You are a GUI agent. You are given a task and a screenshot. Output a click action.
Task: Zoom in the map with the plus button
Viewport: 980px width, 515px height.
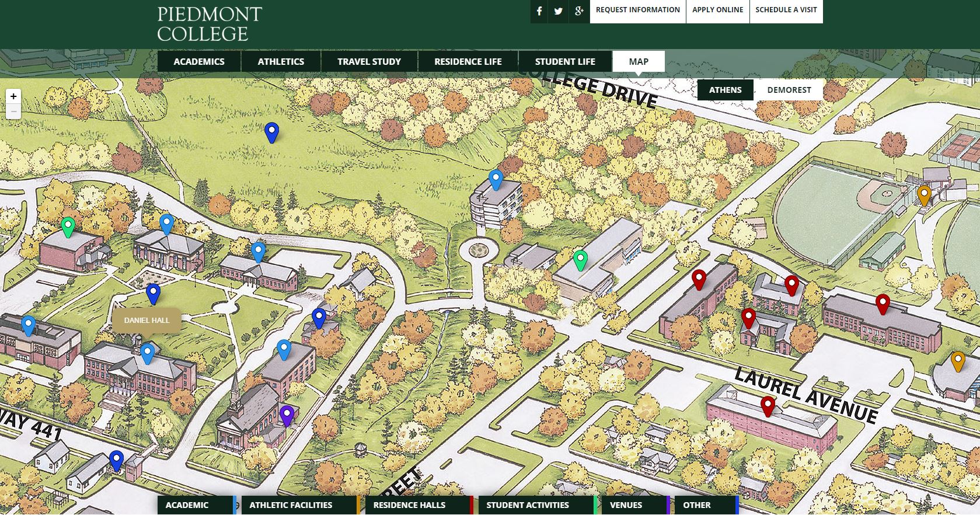13,96
